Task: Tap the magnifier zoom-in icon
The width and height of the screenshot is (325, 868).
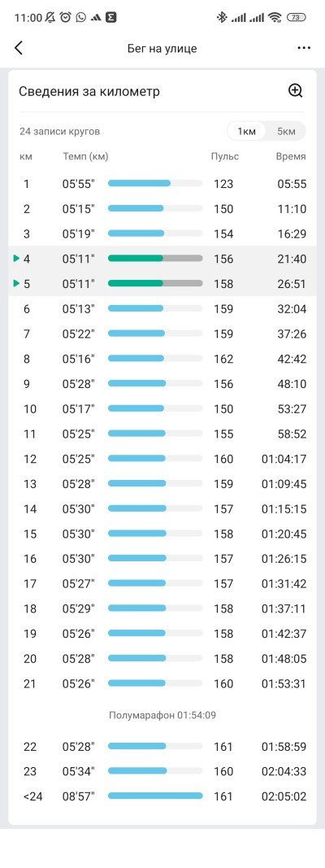Action: coord(296,91)
